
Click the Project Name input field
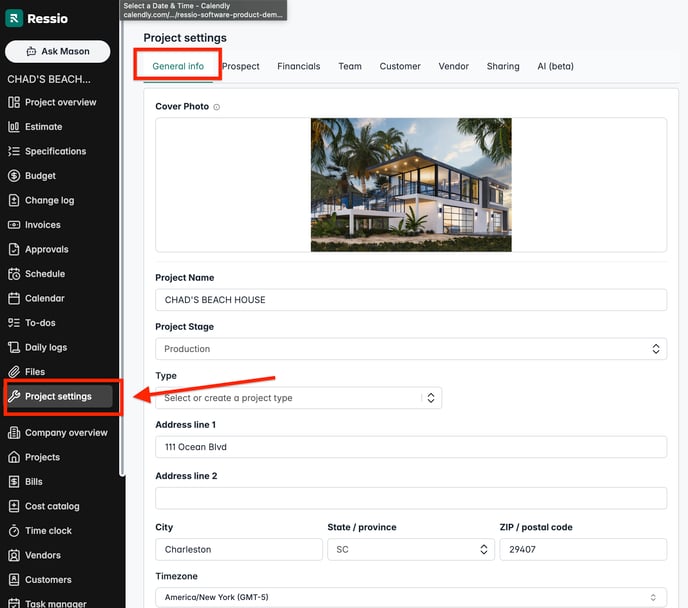coord(410,300)
